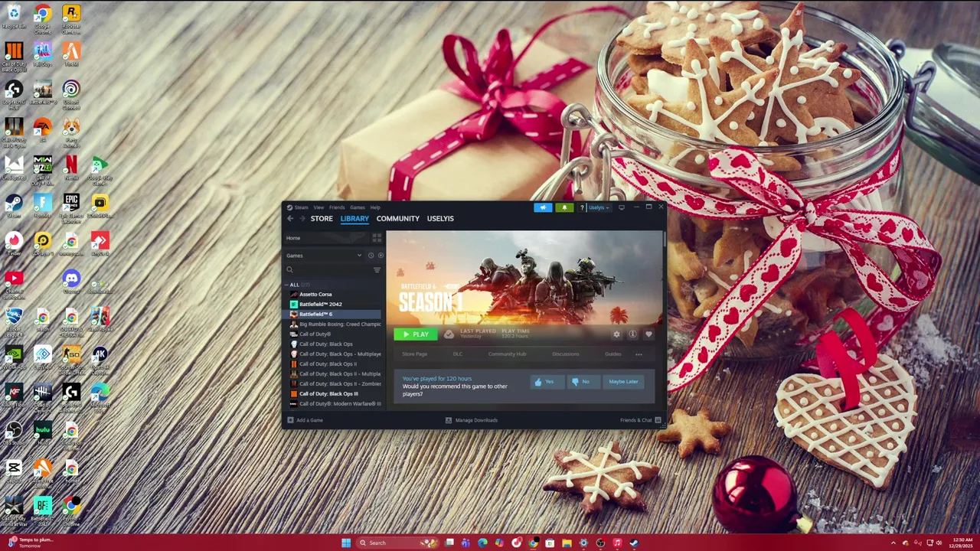Open Steam help question mark icon
Screen dimensions: 980x551
tap(582, 207)
